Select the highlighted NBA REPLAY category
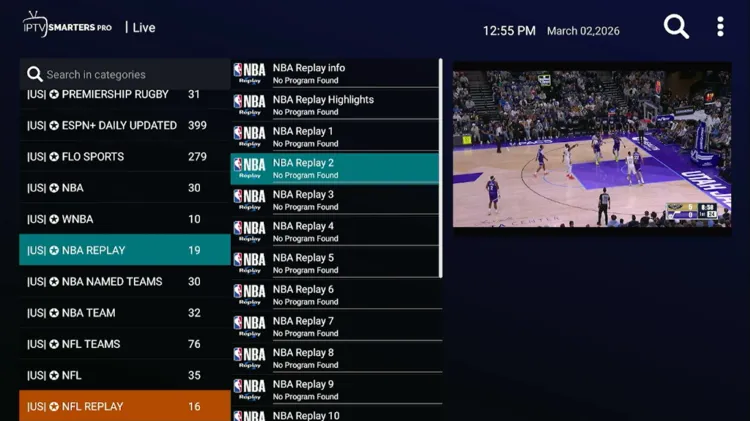750x421 pixels. pos(125,250)
